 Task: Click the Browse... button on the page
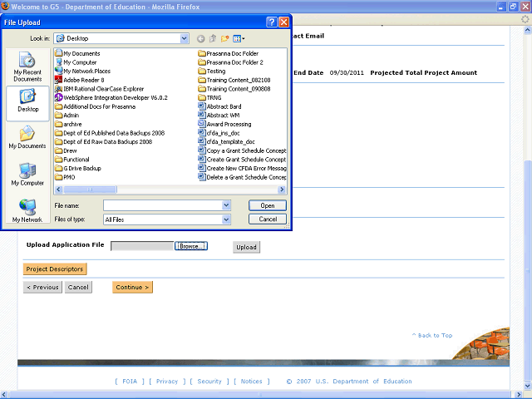coord(191,246)
